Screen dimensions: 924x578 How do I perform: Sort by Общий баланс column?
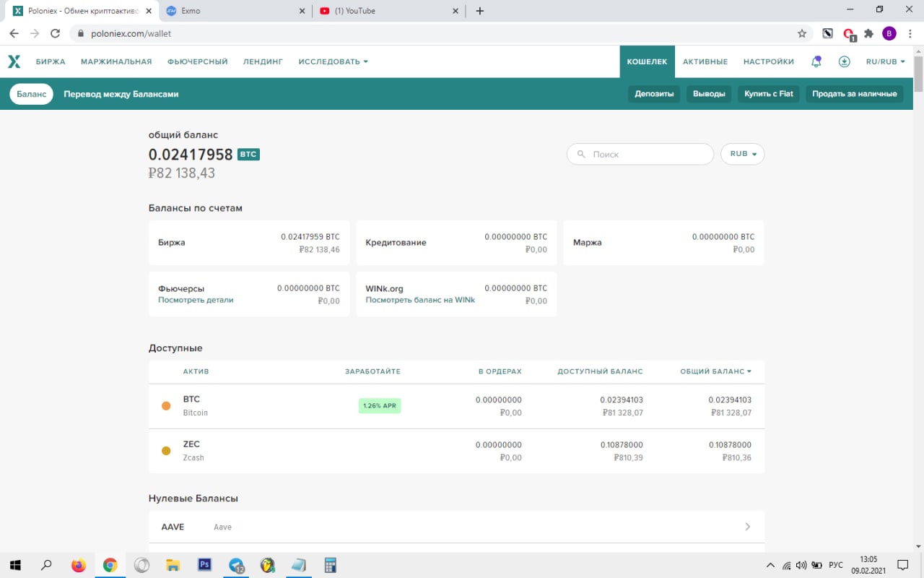[715, 371]
